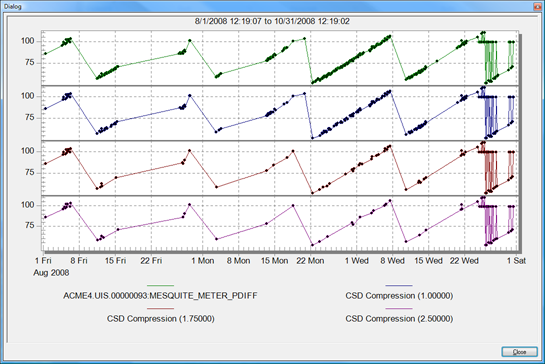Click the '15 Wed' x-axis label
545x364 pixels.
(429, 261)
